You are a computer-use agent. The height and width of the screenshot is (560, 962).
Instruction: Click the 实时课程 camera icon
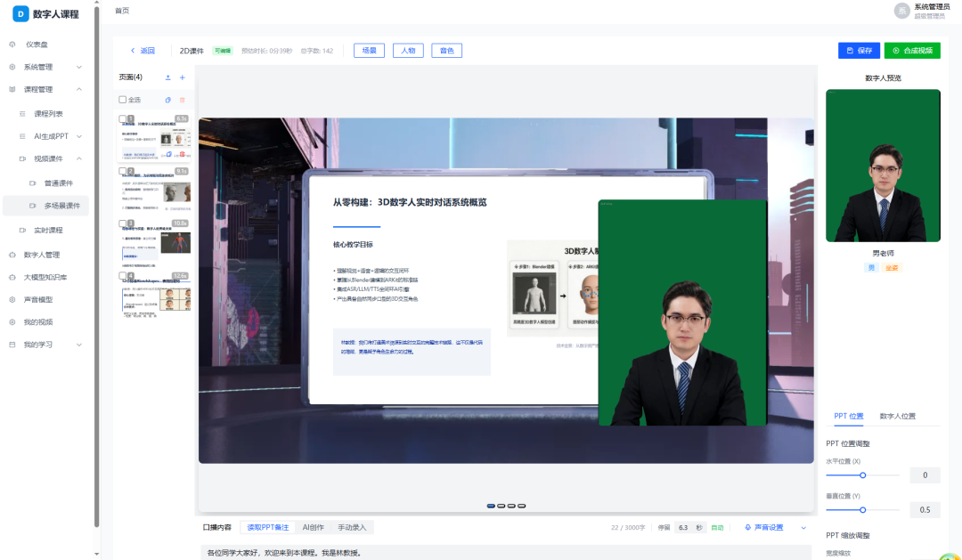pyautogui.click(x=22, y=230)
